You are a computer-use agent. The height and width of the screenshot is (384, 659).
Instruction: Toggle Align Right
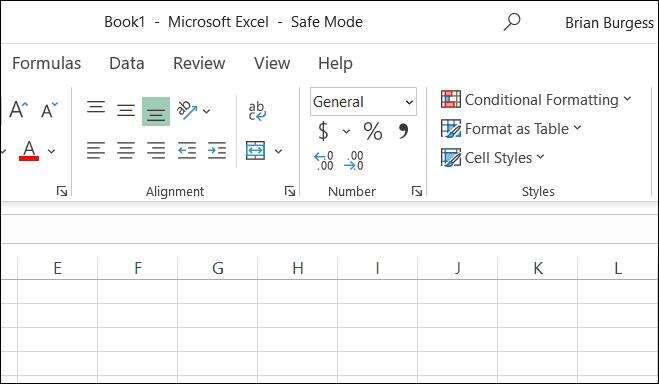pyautogui.click(x=156, y=150)
